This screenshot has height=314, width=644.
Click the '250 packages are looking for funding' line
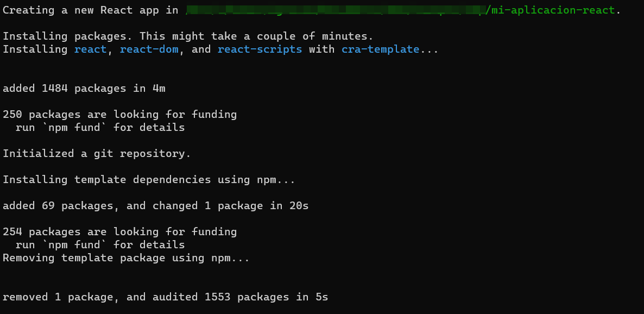[120, 114]
